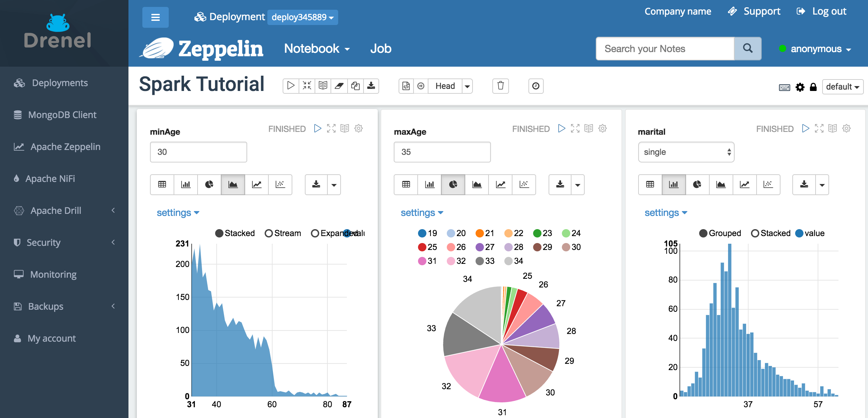Select Stream style in minAge chart
868x418 pixels.
(283, 233)
